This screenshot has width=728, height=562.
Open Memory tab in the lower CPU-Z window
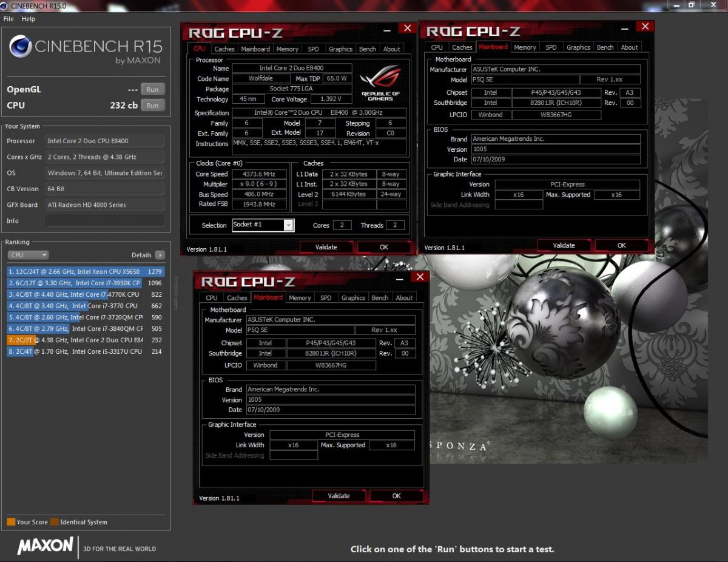[x=300, y=298]
